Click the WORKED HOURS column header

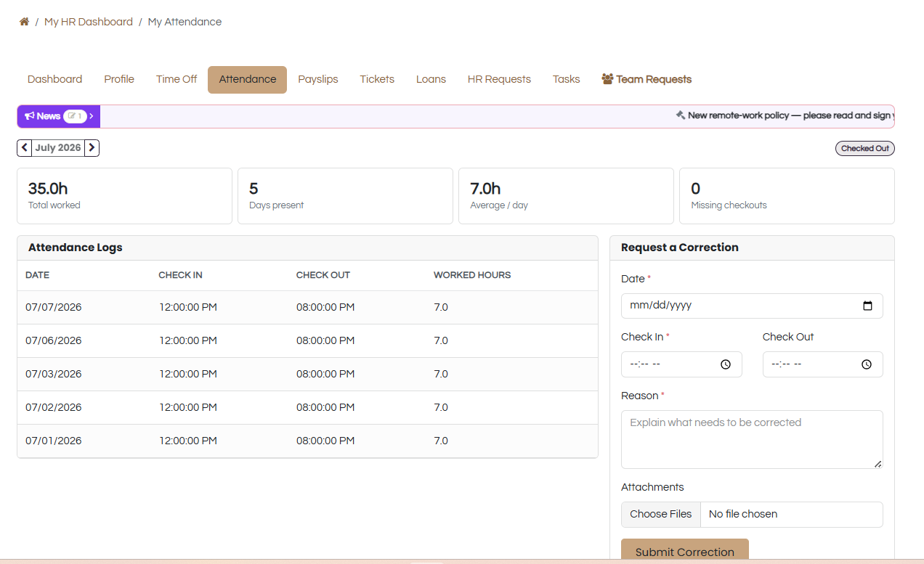pyautogui.click(x=472, y=275)
